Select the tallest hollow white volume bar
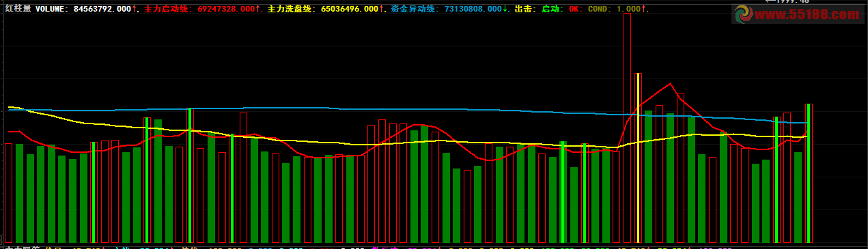868x249 pixels. tap(627, 128)
